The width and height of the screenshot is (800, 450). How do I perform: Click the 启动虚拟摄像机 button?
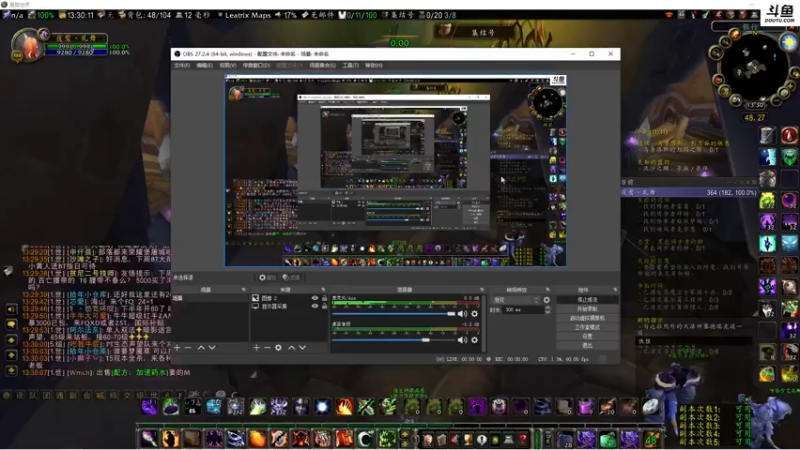tap(587, 318)
